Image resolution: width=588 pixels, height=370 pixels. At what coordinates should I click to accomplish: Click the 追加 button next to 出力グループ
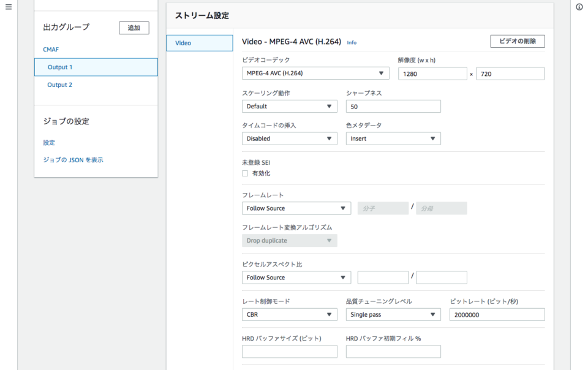(x=134, y=28)
